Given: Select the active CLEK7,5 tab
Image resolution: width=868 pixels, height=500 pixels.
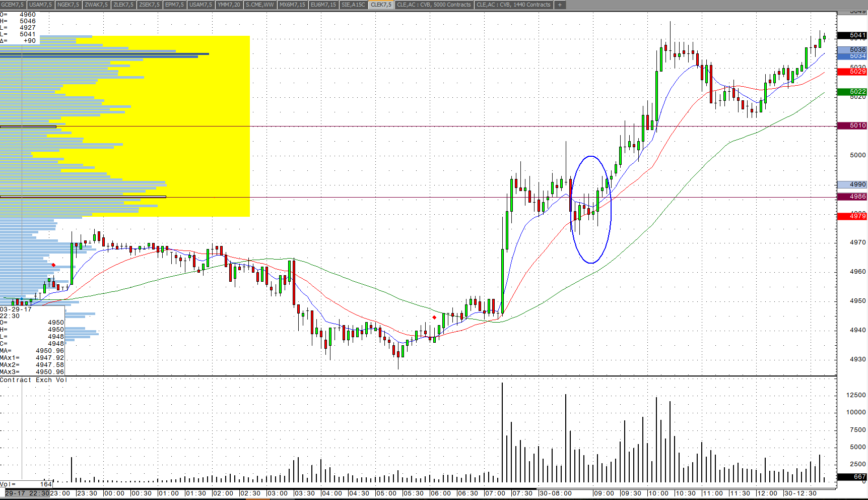Looking at the screenshot, I should (x=381, y=5).
